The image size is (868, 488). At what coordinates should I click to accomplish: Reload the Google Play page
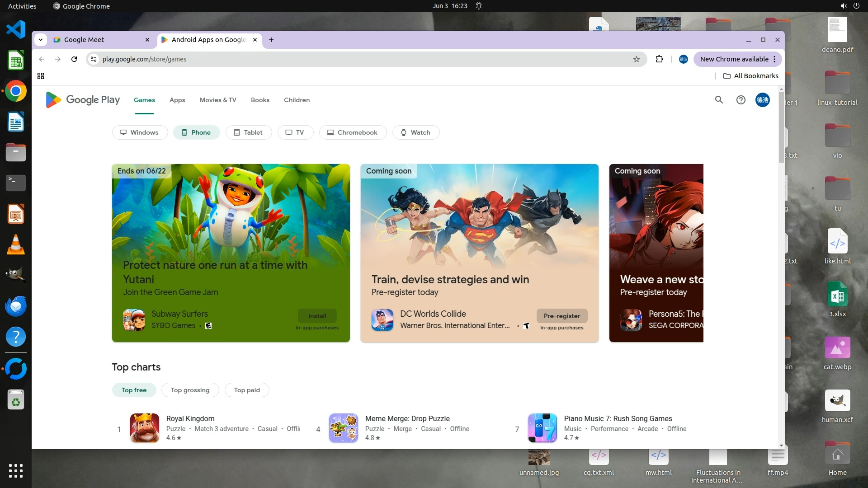tap(74, 59)
